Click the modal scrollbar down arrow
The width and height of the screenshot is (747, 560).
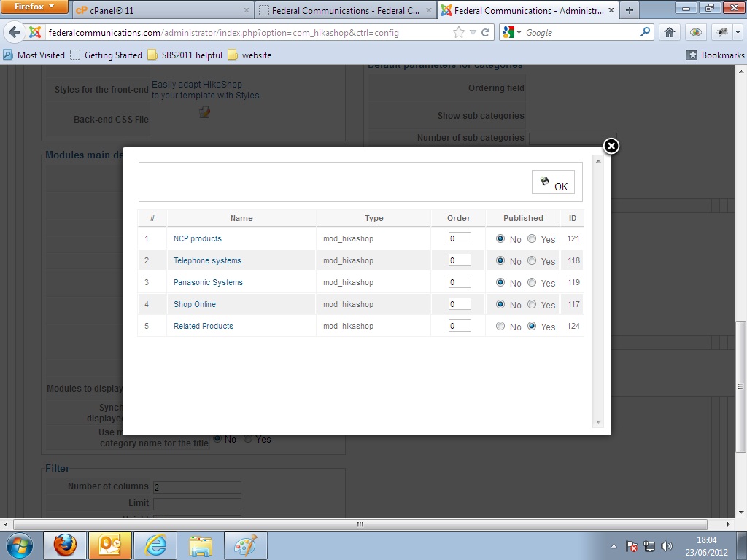pyautogui.click(x=598, y=422)
